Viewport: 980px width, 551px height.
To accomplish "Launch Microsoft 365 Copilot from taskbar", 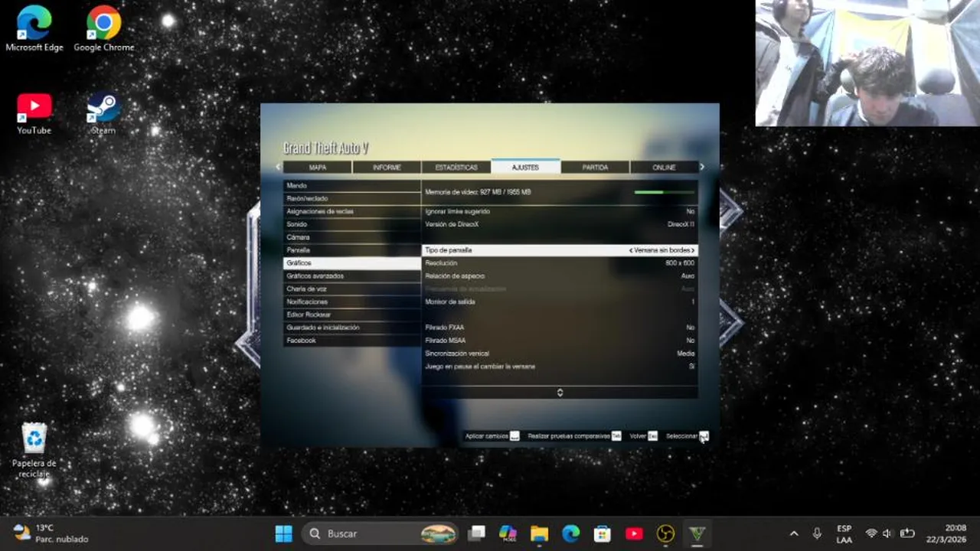I will click(508, 533).
